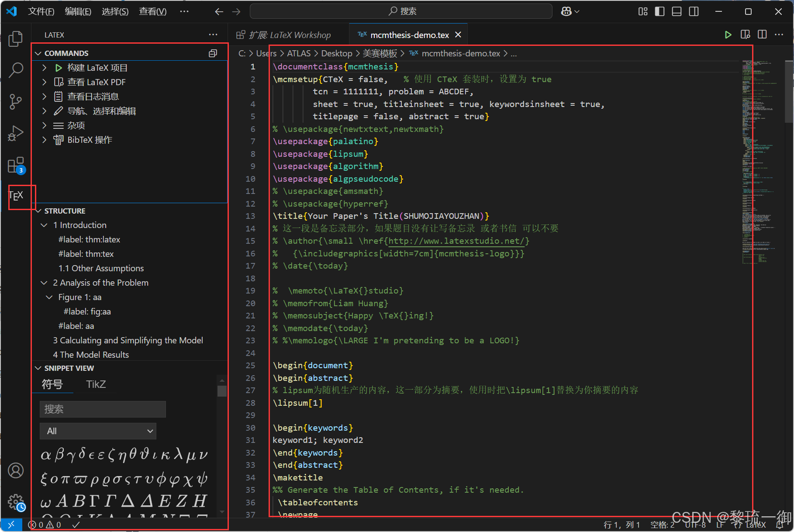Go forward with the right arrow
Screen dimensions: 794x532
236,11
